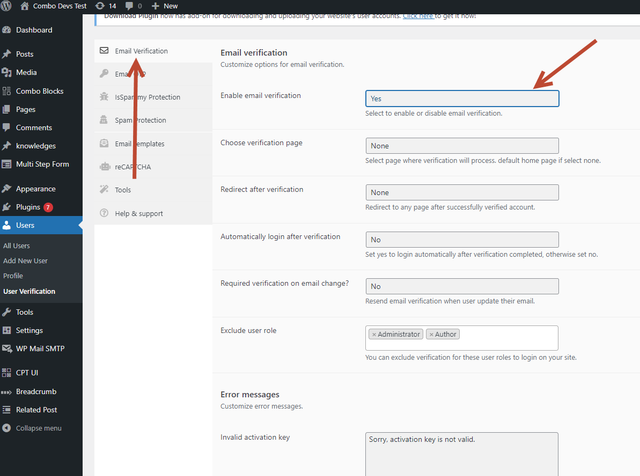Click the Settings icon in sidebar
The height and width of the screenshot is (476, 640).
[7, 330]
